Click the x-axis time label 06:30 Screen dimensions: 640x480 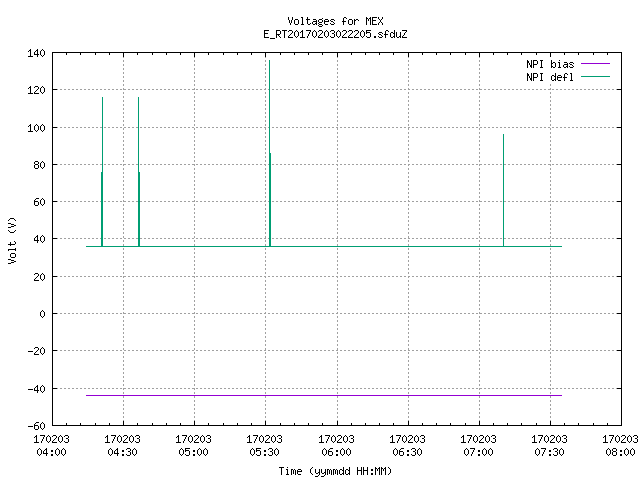pos(407,452)
